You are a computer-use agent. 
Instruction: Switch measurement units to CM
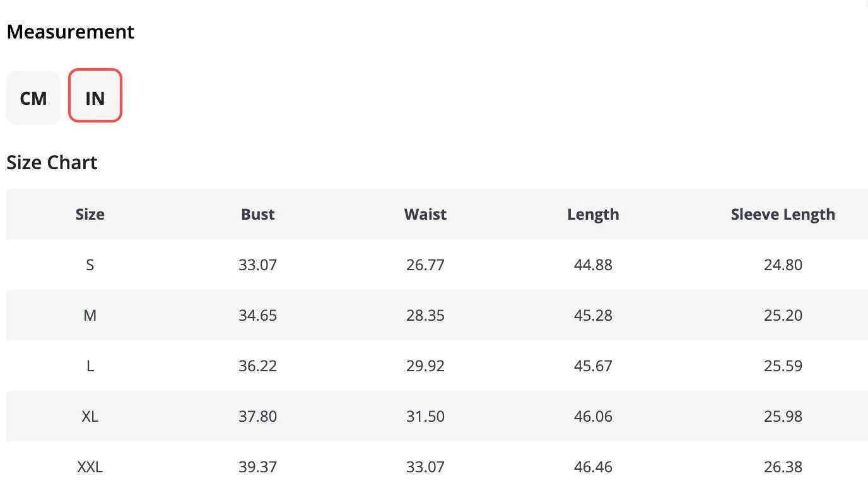(x=33, y=98)
